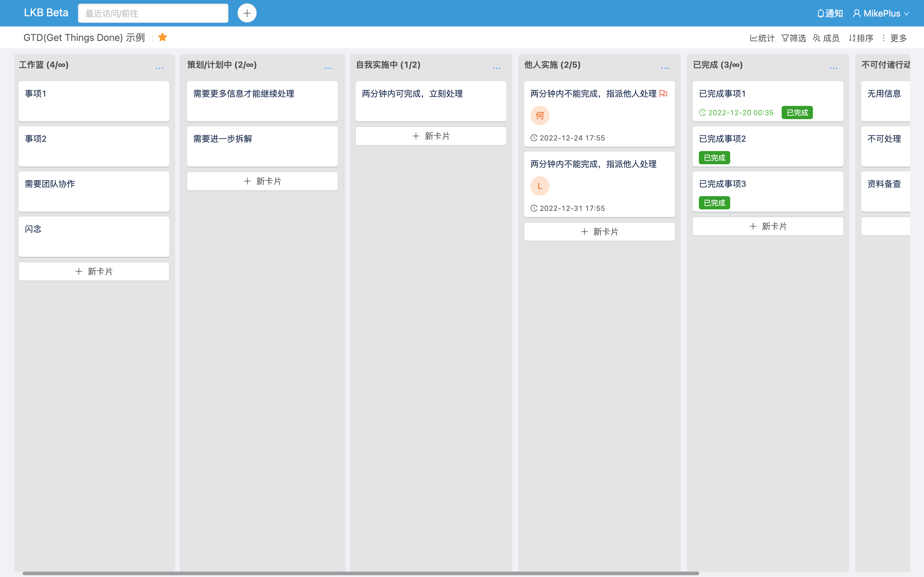
Task: Click 已完成 tag on 已完成事项1
Action: click(x=797, y=113)
